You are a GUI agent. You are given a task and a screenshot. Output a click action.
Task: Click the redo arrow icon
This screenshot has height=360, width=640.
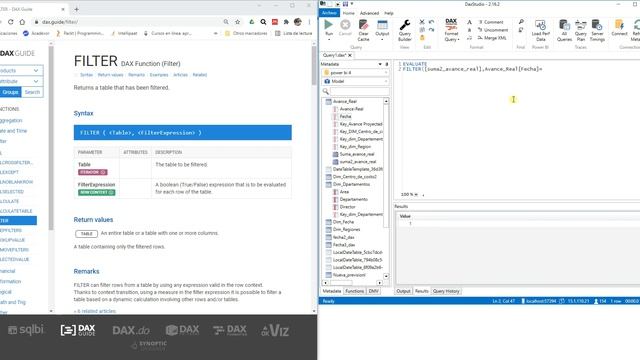[x=431, y=30]
